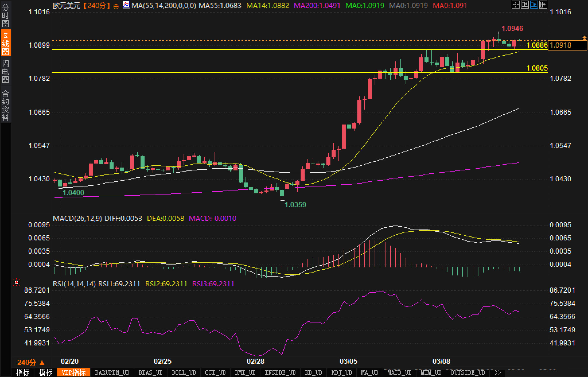
Task: Click the 1.0946 high price label
Action: [x=513, y=28]
